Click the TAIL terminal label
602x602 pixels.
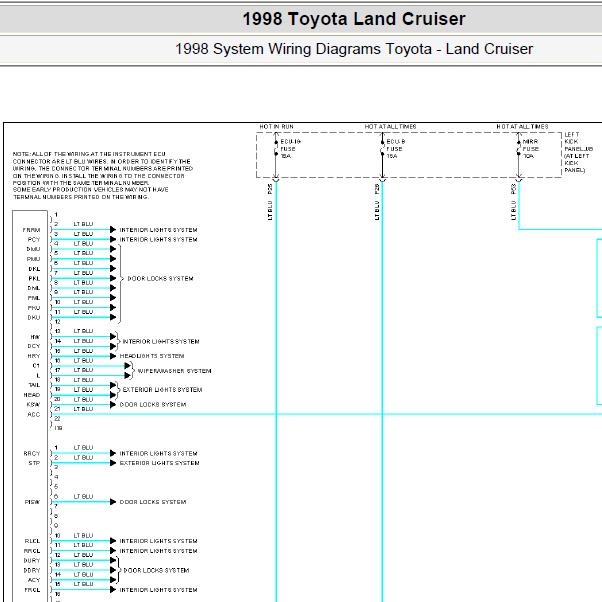point(34,385)
